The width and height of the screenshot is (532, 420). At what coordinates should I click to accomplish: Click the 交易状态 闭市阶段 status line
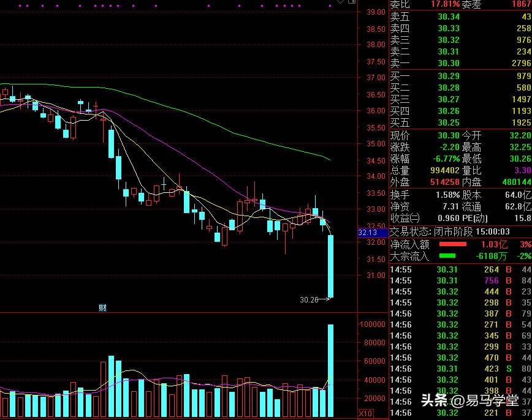(450, 232)
